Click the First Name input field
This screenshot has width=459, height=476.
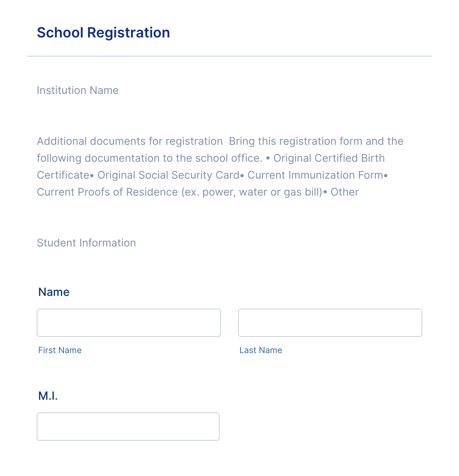(129, 323)
